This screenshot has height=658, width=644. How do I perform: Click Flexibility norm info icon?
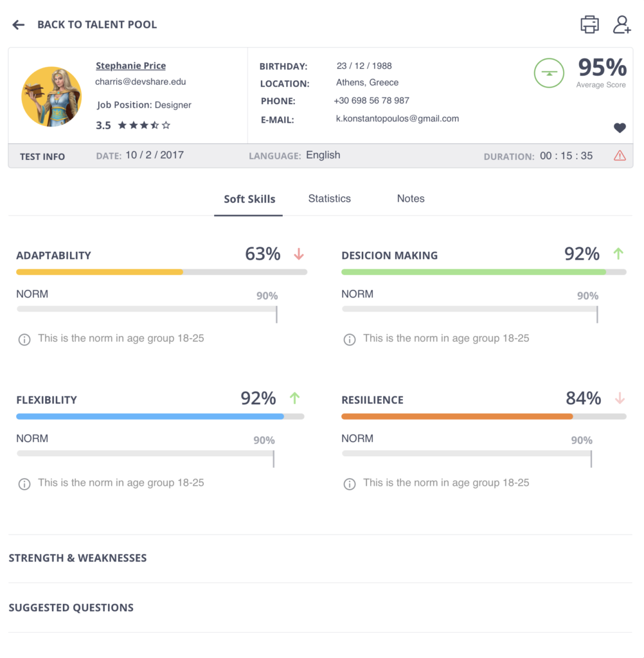click(x=24, y=484)
